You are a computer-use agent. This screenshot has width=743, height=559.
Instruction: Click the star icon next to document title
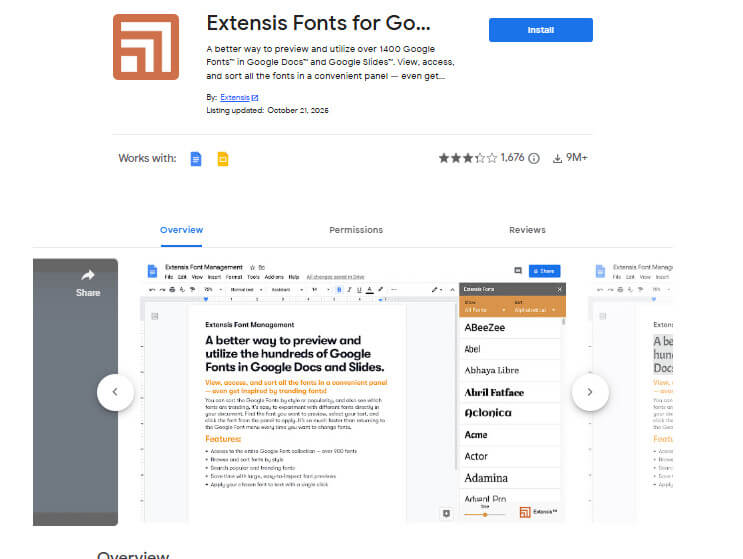(x=253, y=268)
